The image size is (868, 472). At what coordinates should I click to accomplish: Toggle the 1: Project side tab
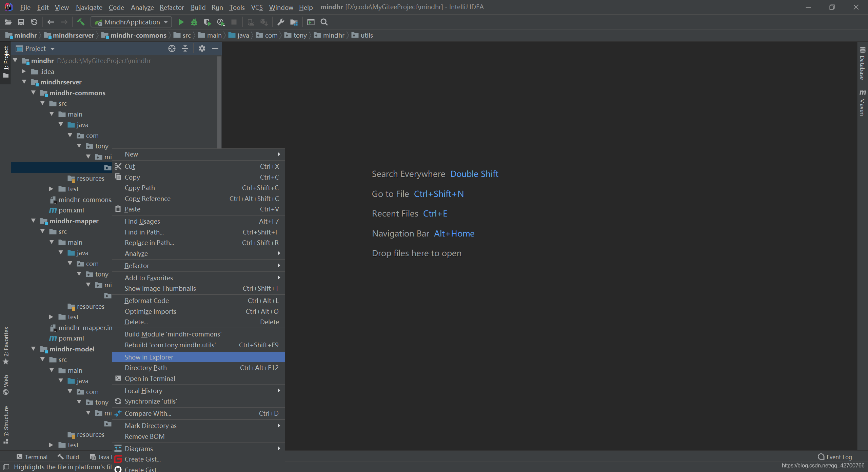tap(6, 62)
